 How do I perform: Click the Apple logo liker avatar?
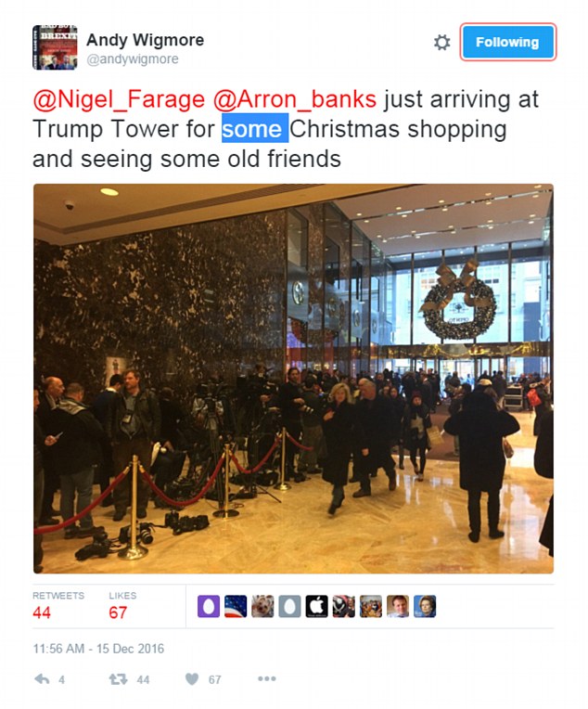[x=316, y=606]
